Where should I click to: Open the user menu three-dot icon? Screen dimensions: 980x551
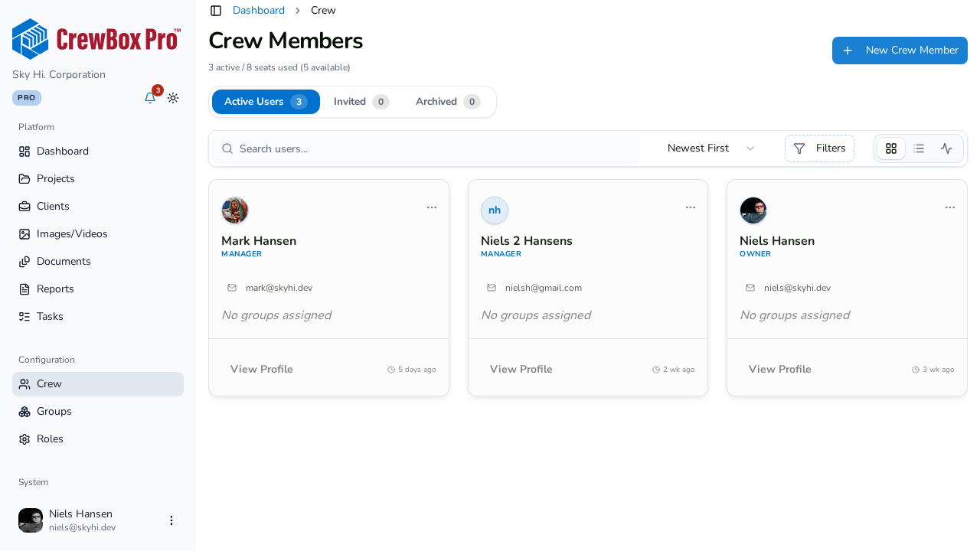click(x=171, y=520)
